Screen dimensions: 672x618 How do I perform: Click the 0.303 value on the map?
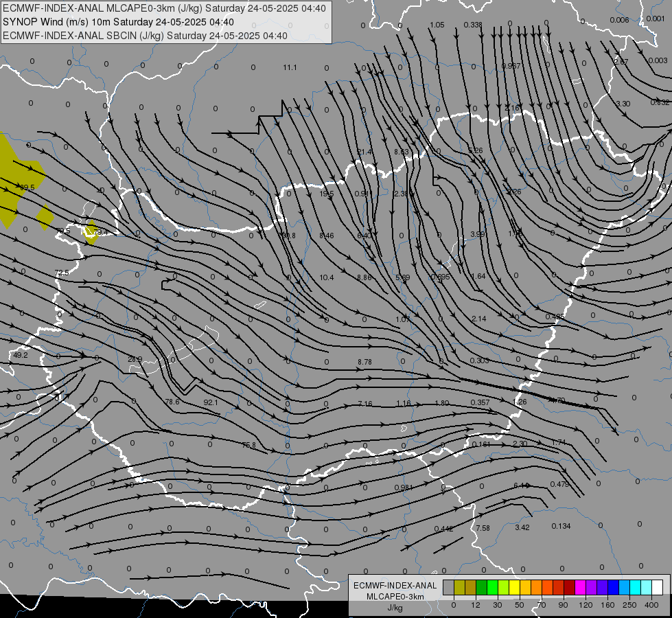479,360
